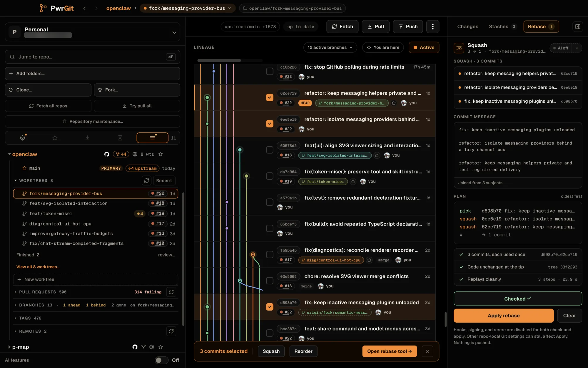This screenshot has width=588, height=368.
Task: Close the commits selected bar
Action: [427, 351]
